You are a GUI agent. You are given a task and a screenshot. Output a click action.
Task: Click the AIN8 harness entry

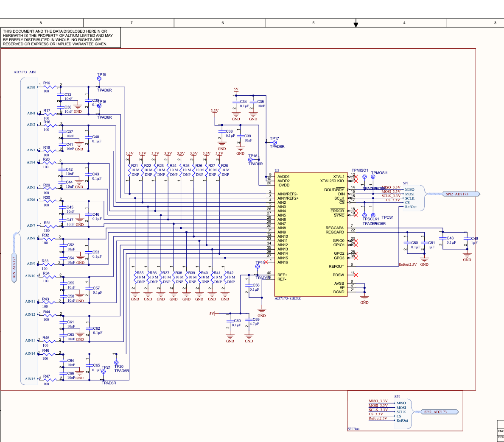[31, 238]
